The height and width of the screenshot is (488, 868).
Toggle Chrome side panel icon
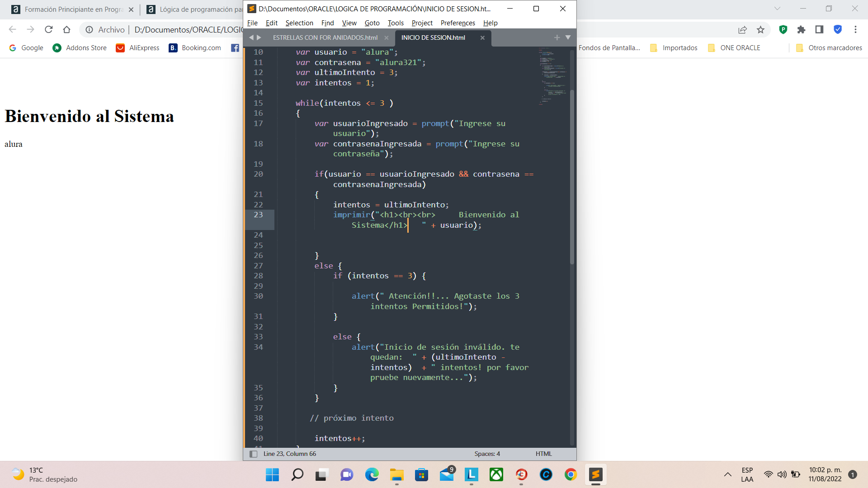tap(819, 30)
